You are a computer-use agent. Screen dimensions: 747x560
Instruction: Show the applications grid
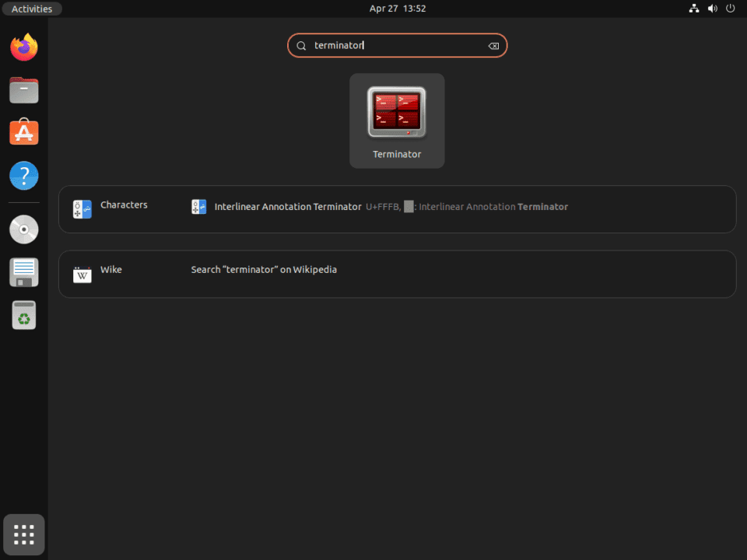pos(23,534)
